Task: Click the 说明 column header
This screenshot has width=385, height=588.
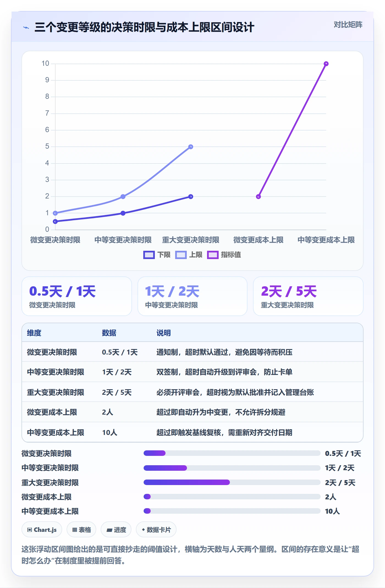Action: (164, 333)
